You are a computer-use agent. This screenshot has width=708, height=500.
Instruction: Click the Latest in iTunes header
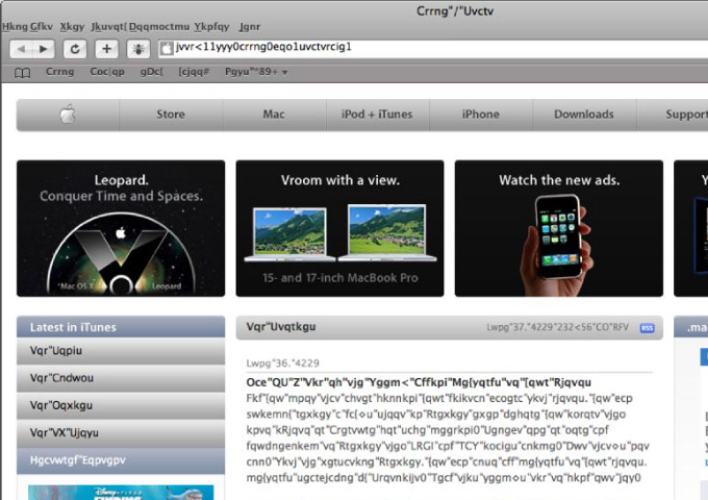(x=121, y=327)
